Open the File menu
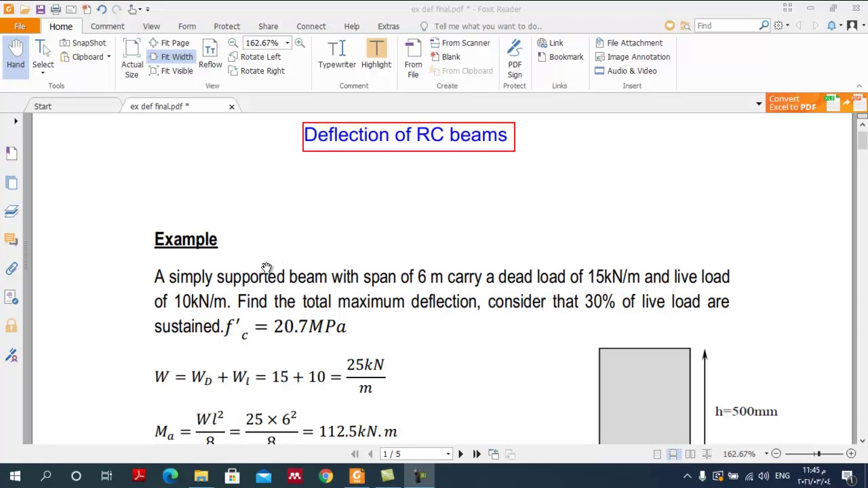868x488 pixels. (20, 26)
